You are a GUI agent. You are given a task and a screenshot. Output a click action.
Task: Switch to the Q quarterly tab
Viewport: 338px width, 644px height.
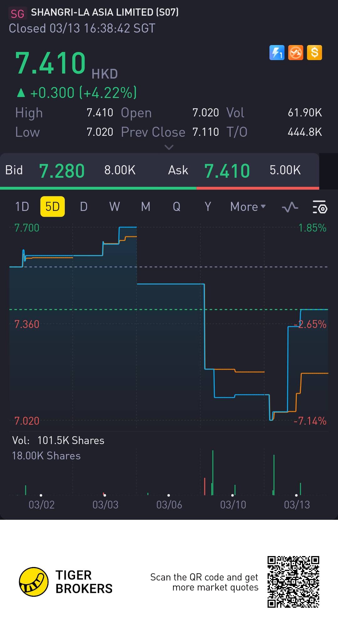[x=177, y=207]
